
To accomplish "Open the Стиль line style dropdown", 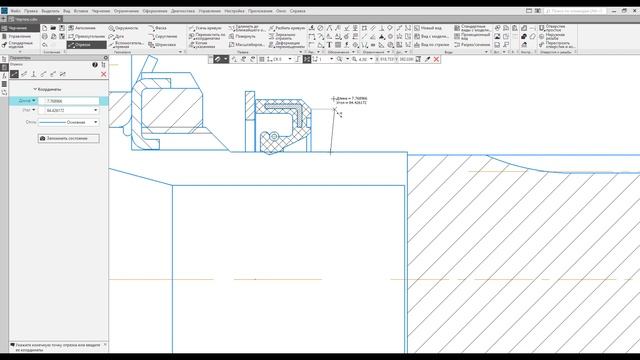I will [x=96, y=122].
